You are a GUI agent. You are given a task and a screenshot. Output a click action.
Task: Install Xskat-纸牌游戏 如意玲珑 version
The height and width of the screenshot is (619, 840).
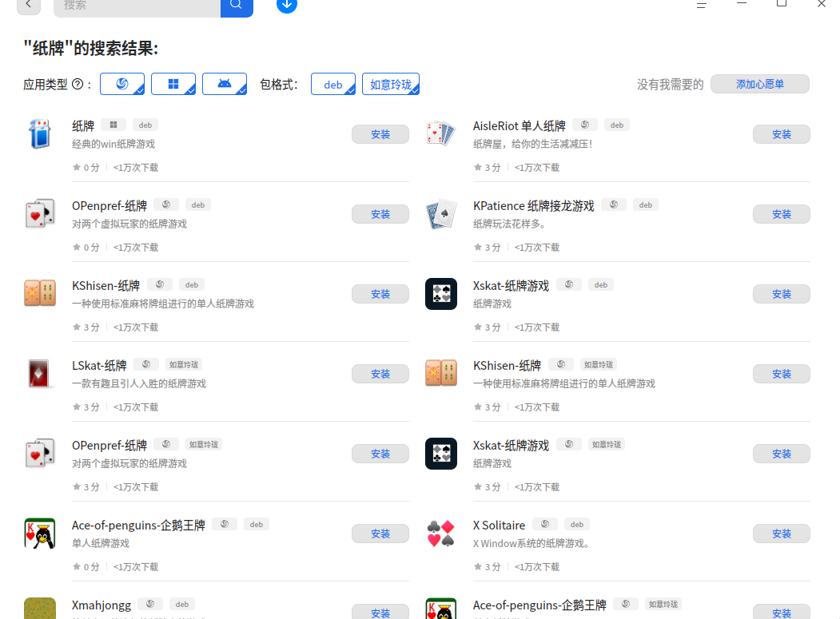[781, 454]
